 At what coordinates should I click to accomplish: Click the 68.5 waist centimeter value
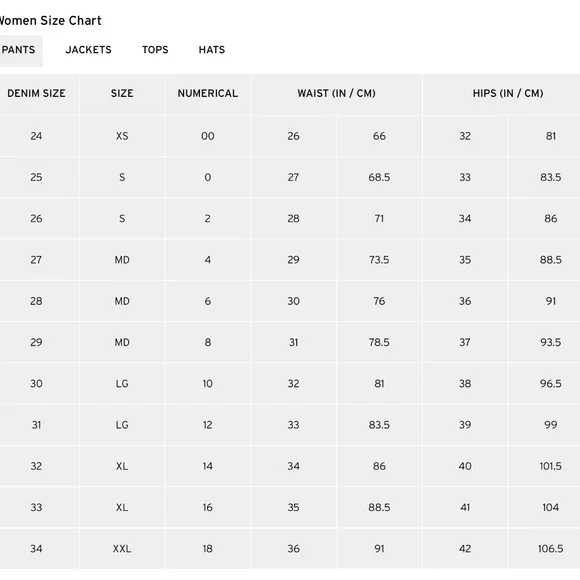[x=379, y=178]
